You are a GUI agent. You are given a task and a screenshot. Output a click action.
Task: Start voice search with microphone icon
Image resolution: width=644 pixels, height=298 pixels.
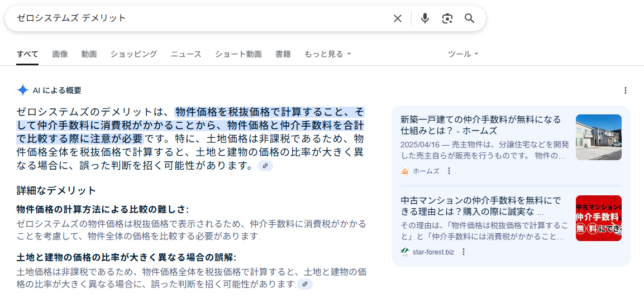(425, 18)
